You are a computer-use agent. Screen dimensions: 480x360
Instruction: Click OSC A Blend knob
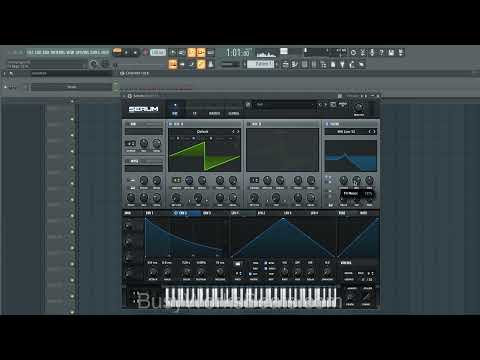click(202, 180)
